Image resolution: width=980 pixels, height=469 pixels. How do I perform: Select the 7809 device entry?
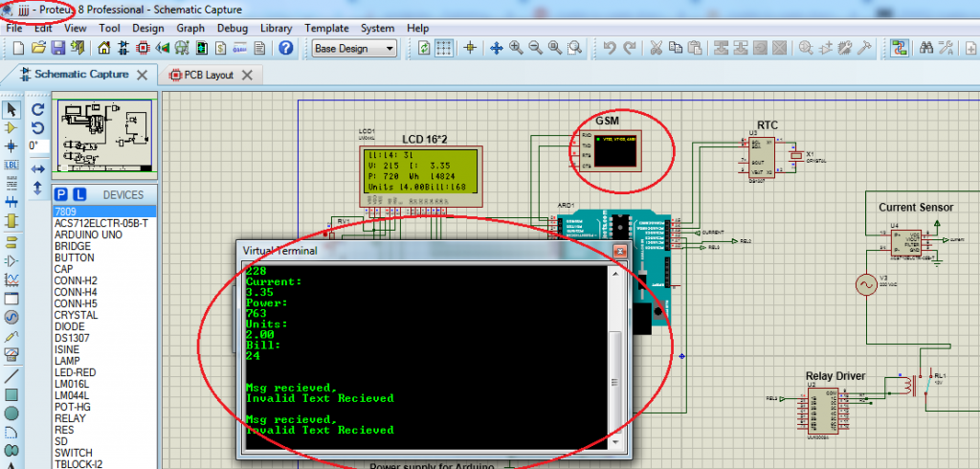[103, 212]
